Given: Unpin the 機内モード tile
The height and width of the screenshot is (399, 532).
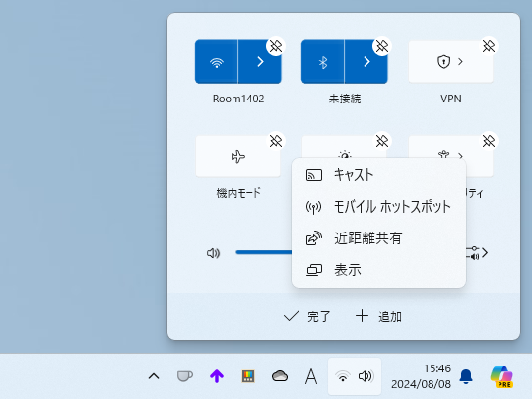Looking at the screenshot, I should [x=276, y=141].
